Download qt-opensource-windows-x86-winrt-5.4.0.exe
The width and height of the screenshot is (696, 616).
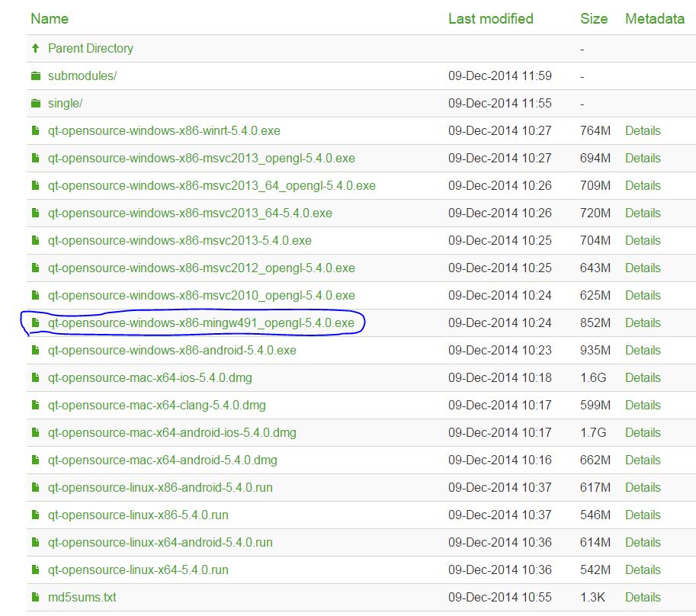click(x=164, y=131)
